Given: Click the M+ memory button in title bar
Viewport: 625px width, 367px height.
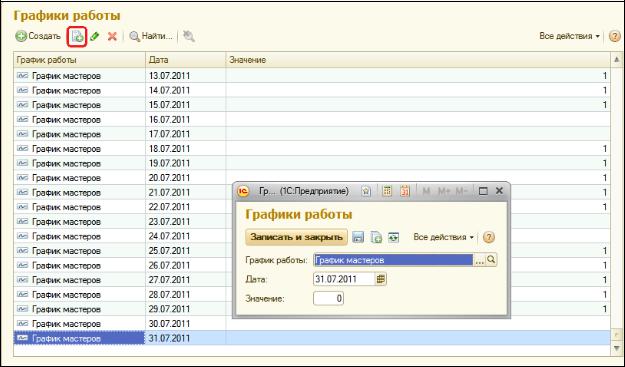Looking at the screenshot, I should pos(444,191).
